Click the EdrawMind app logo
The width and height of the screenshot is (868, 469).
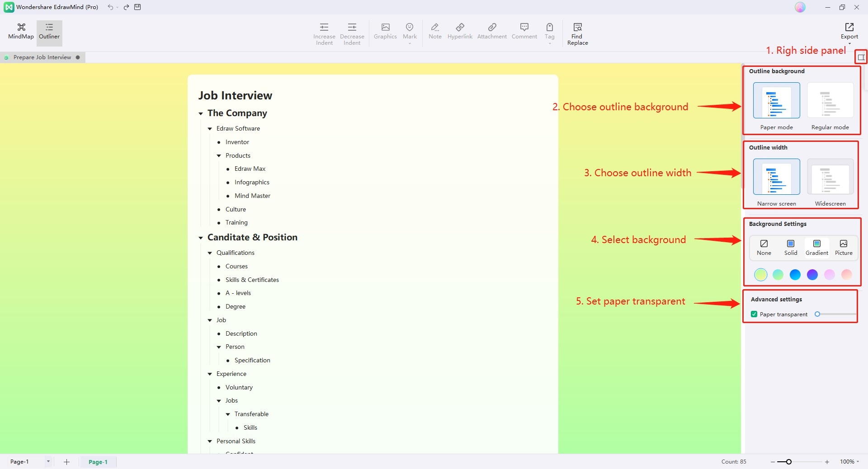pyautogui.click(x=9, y=7)
